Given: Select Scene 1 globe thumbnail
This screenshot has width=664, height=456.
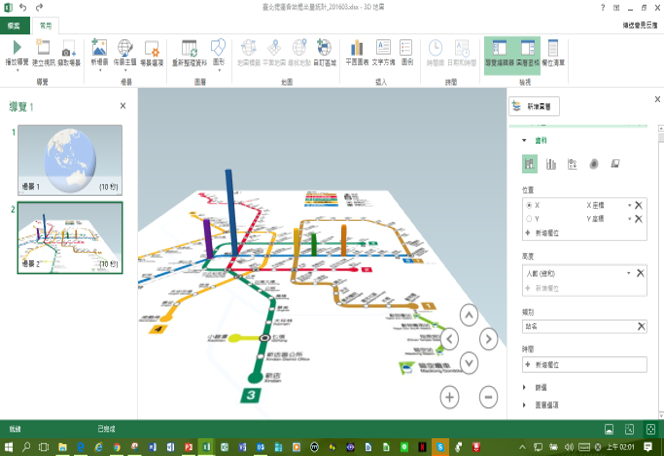Looking at the screenshot, I should (70, 160).
